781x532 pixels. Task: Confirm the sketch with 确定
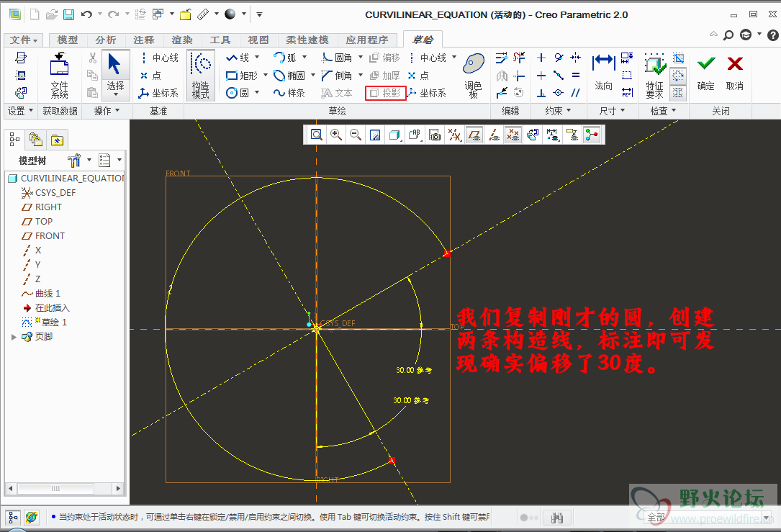pyautogui.click(x=706, y=72)
